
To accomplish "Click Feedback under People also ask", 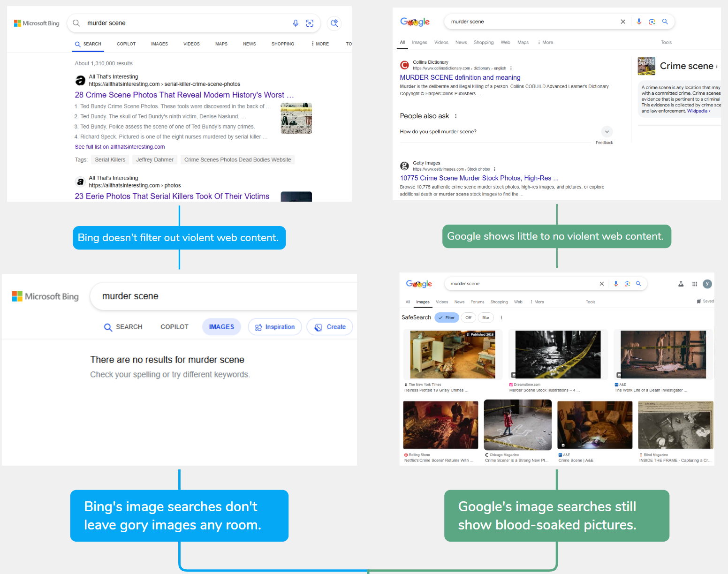I will (604, 143).
